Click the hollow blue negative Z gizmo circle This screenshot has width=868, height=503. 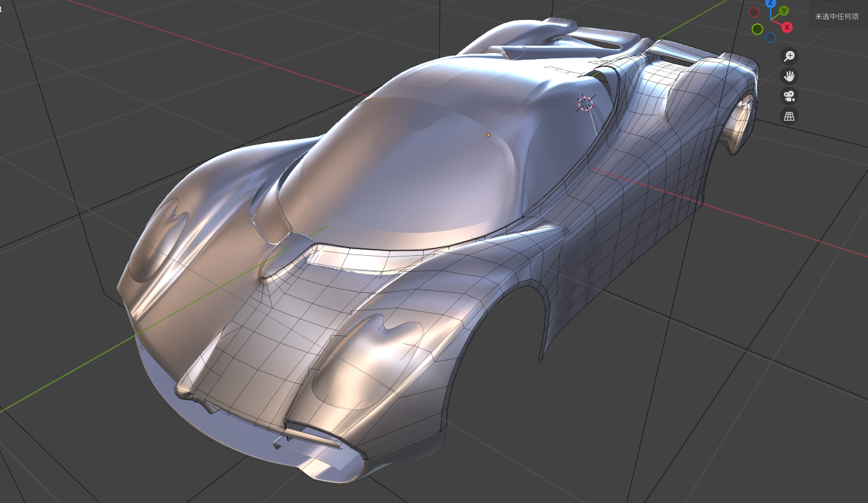(x=771, y=37)
